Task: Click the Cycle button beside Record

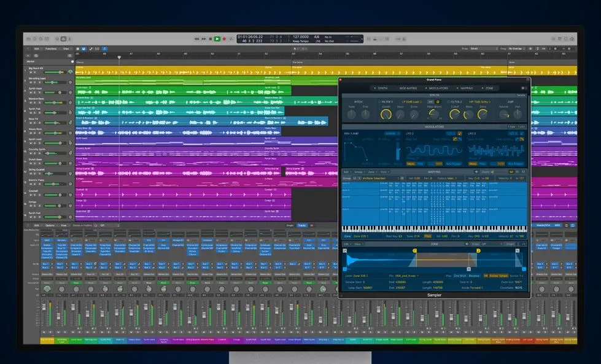Action: pos(231,39)
